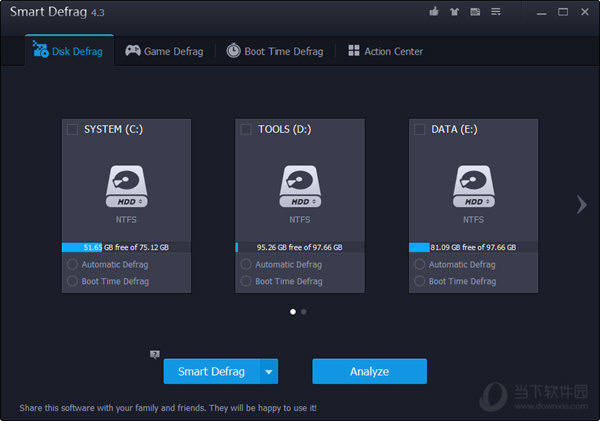Expand the Smart Defrag dropdown arrow

click(268, 372)
